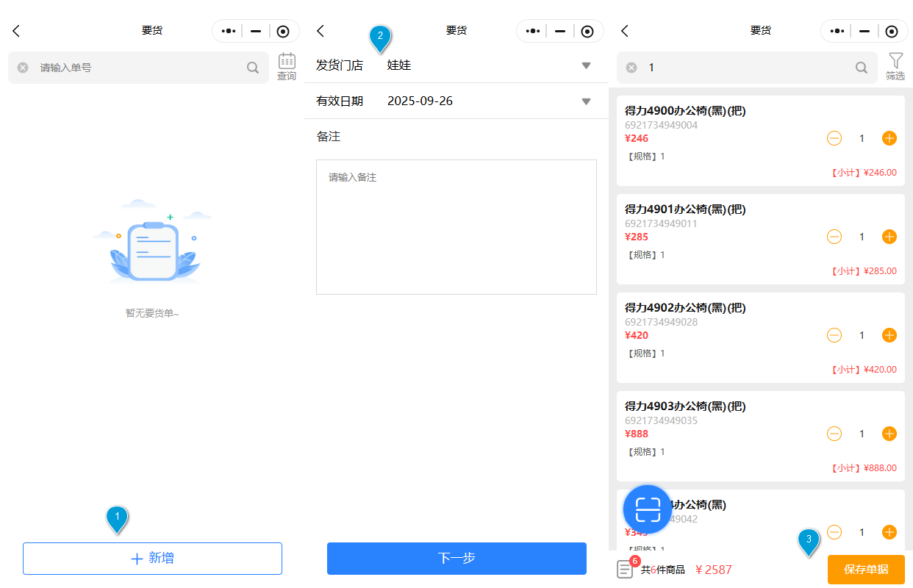The width and height of the screenshot is (913, 588).
Task: Tap the blue barcode scan button
Action: (648, 509)
